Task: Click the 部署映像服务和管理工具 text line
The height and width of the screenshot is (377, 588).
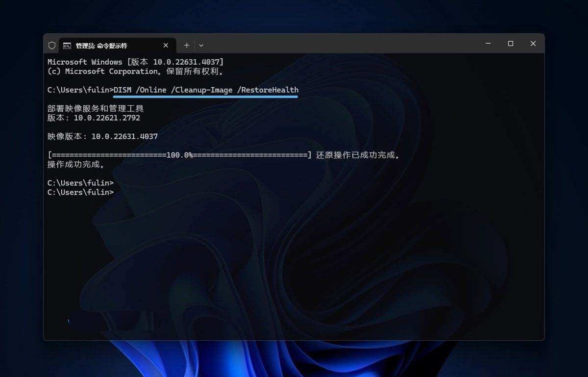Action: pyautogui.click(x=96, y=108)
